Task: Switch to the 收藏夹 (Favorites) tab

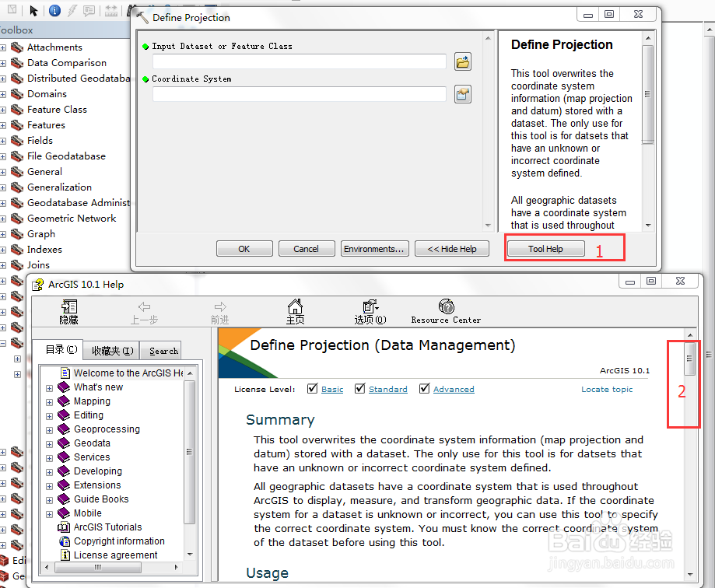Action: click(x=112, y=351)
